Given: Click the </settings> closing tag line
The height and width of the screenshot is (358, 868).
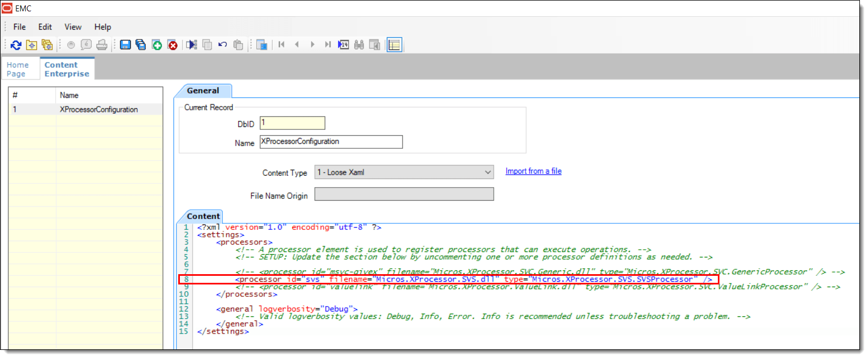Looking at the screenshot, I should pos(223,332).
